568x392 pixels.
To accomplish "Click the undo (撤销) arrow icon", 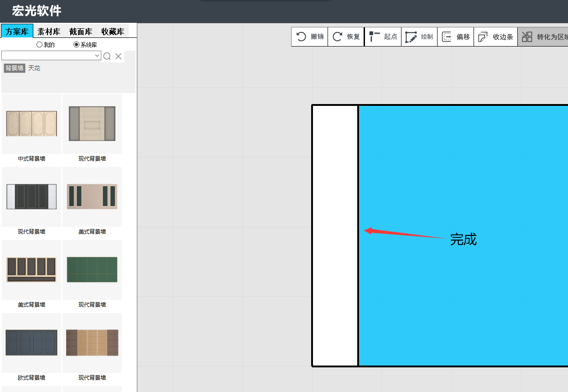I will tap(301, 37).
